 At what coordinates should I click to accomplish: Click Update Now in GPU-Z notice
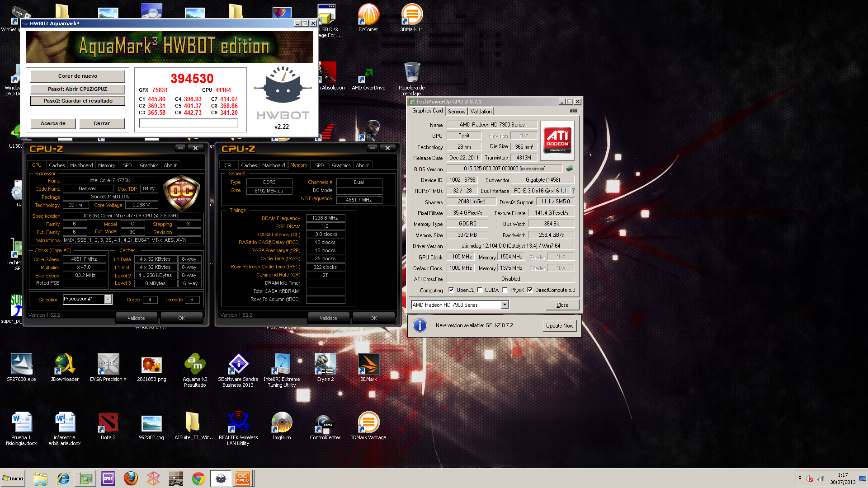point(560,326)
